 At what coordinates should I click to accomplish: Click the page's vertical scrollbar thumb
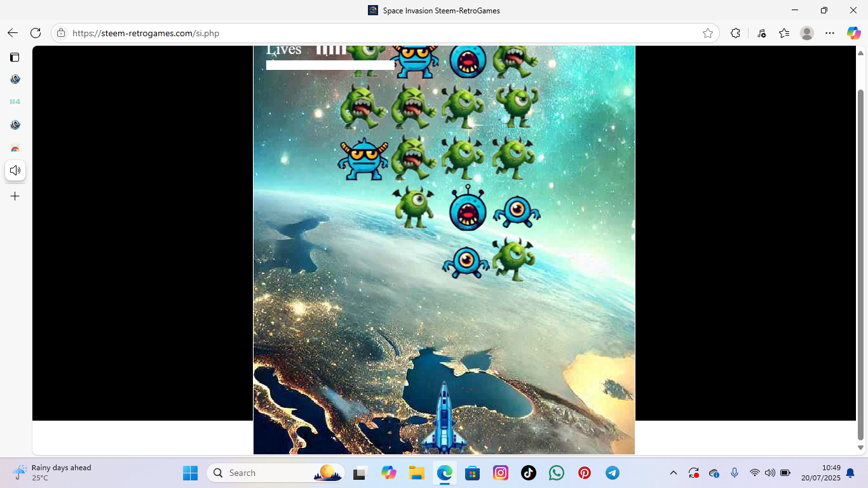(x=861, y=265)
